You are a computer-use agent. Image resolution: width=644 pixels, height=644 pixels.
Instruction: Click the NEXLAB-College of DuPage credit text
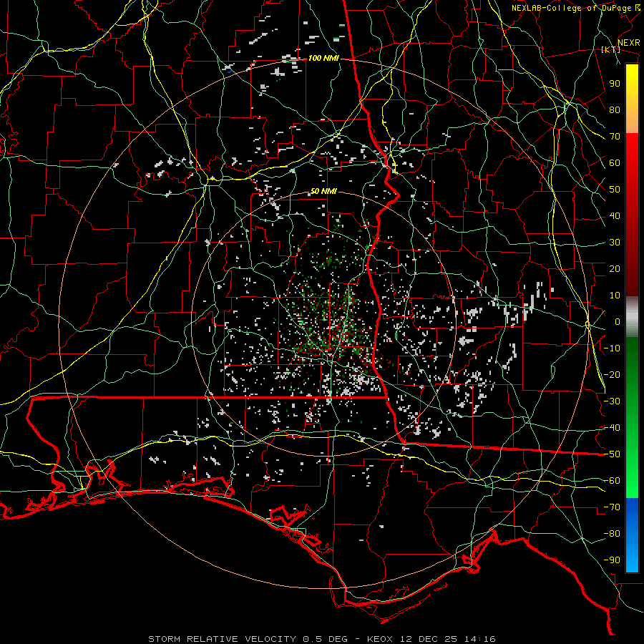tap(576, 8)
